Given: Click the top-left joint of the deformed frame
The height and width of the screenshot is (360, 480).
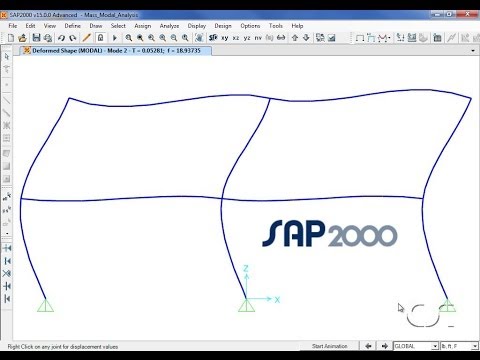Looking at the screenshot, I should (69, 98).
